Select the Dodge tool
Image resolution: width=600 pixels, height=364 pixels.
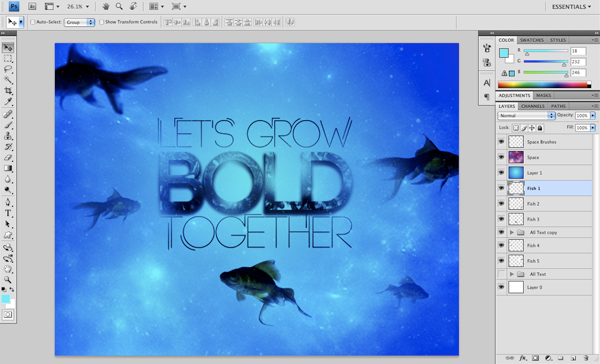coord(8,189)
